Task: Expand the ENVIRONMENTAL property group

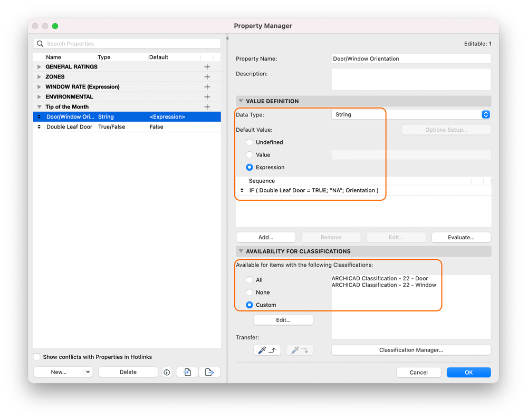Action: point(39,97)
